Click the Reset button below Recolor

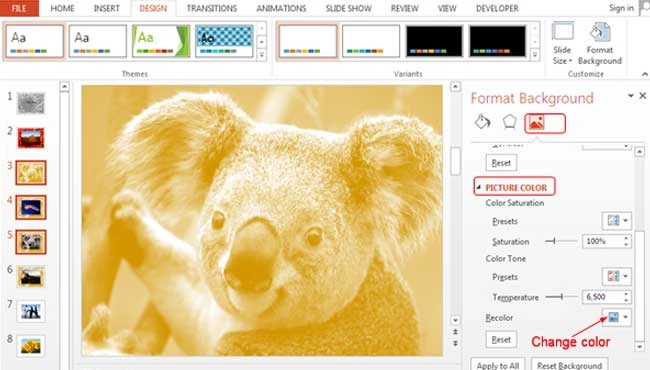point(501,339)
